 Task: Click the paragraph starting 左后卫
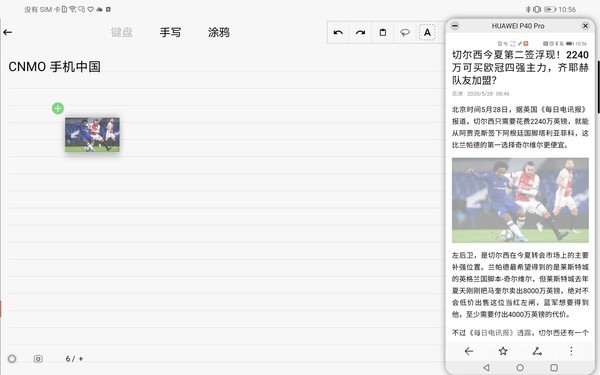click(x=520, y=285)
